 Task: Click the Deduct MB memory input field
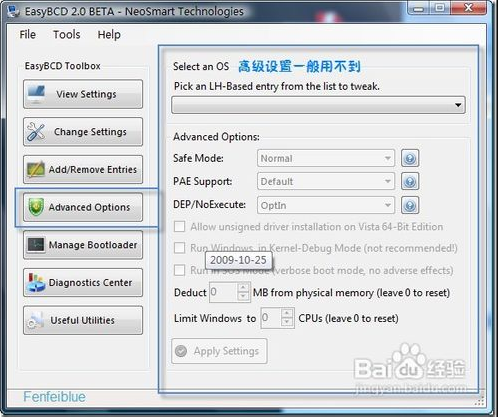[x=223, y=292]
